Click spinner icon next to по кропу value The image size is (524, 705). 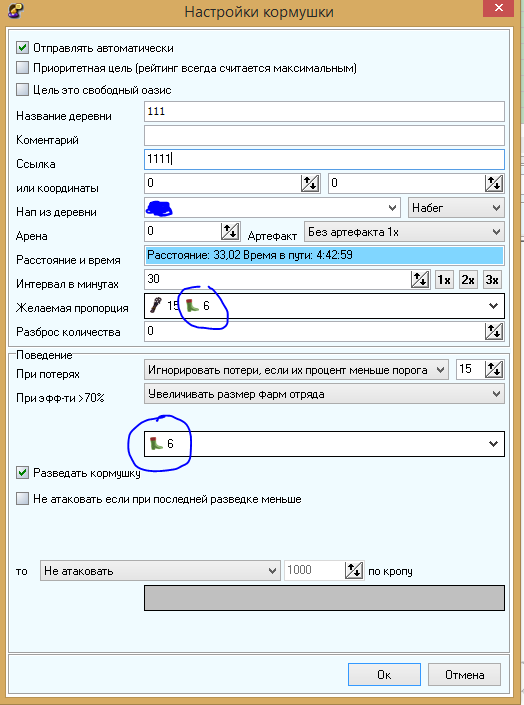click(x=354, y=571)
